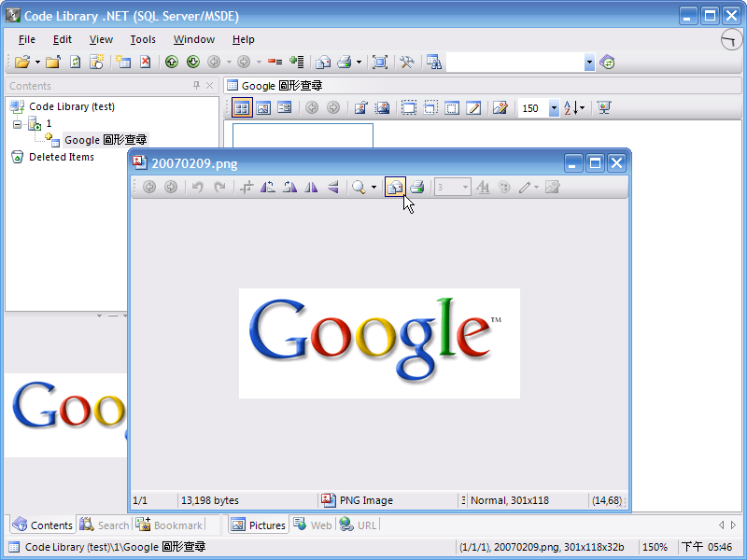Open the zoom dropdown arrow in the viewer
The image size is (747, 560).
tap(374, 188)
